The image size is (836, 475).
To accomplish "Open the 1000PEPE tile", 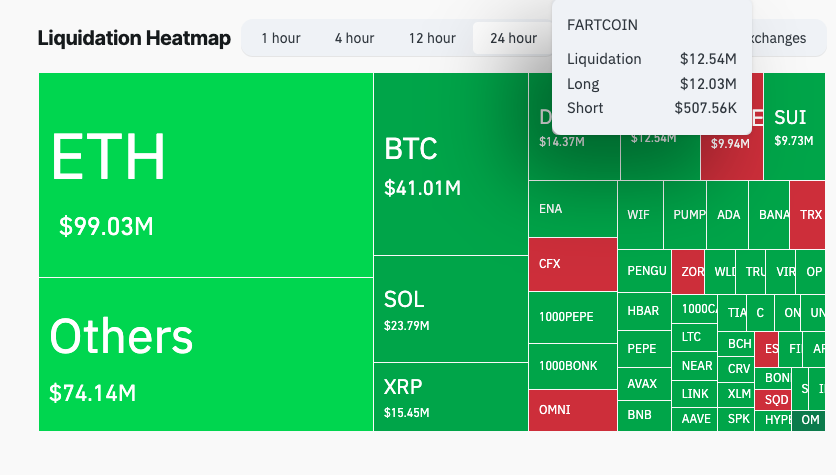I will pos(572,317).
